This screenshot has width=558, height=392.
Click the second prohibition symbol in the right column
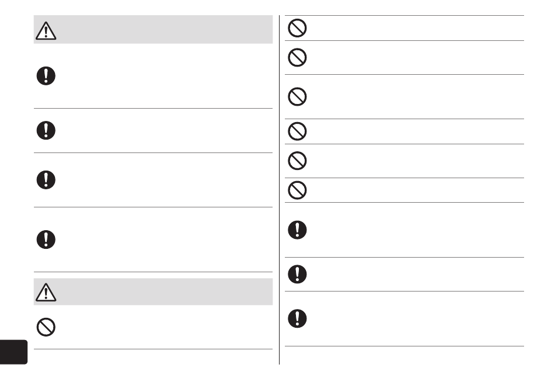tap(297, 58)
